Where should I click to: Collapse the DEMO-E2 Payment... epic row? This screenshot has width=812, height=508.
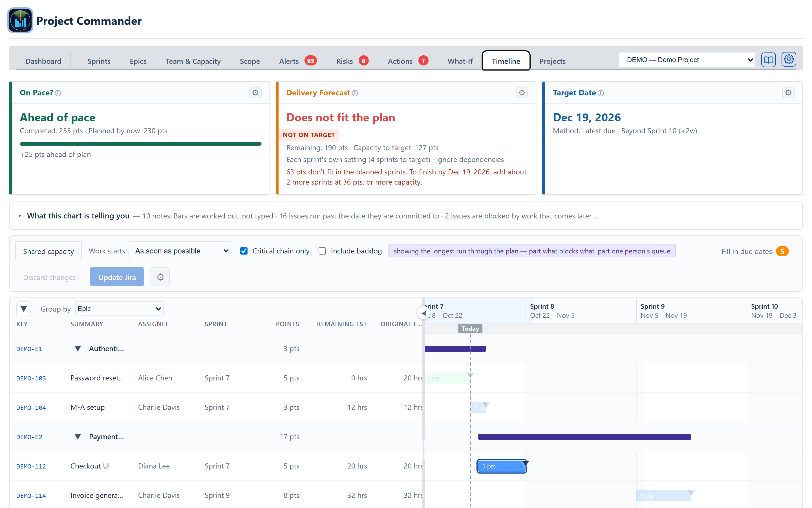pyautogui.click(x=78, y=436)
